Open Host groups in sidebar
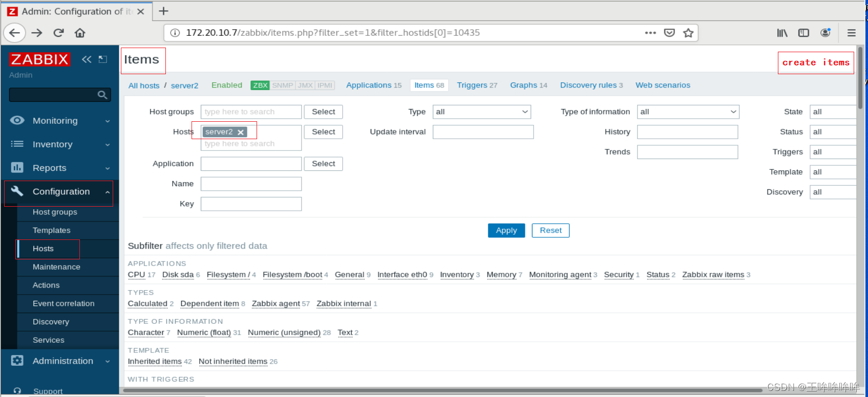Screen dimensions: 868x397 (x=55, y=212)
